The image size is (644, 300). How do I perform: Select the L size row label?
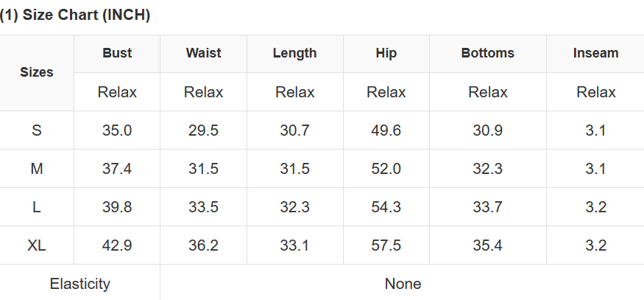click(37, 207)
